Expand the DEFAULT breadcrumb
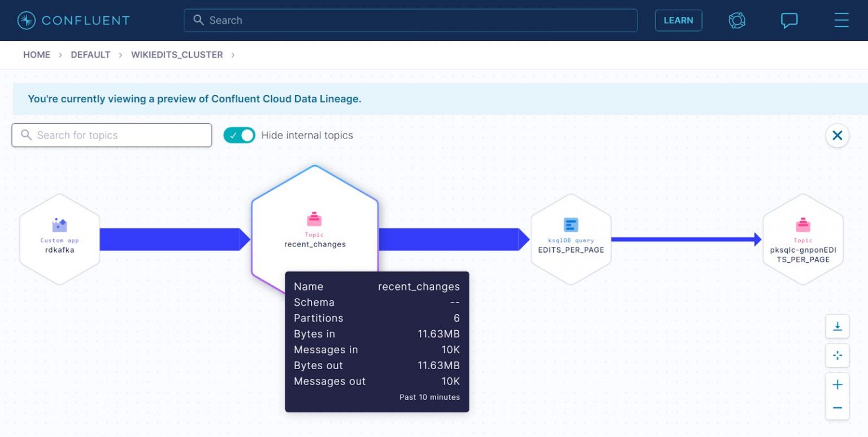 click(120, 54)
